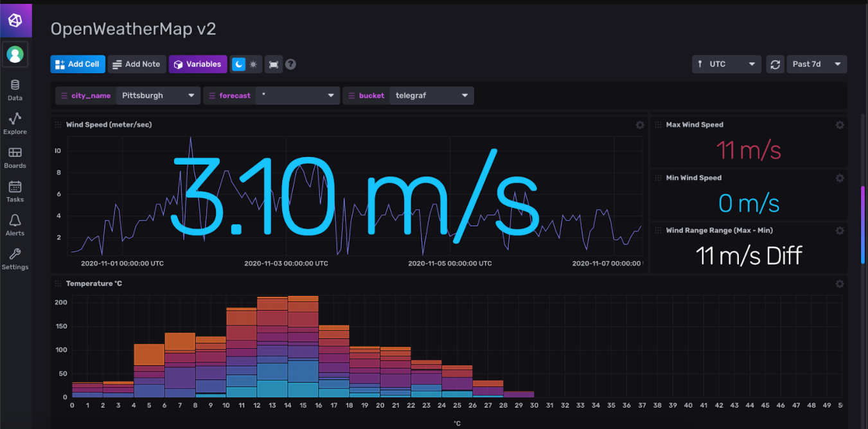The height and width of the screenshot is (429, 868).
Task: Open Temperature °C cell gear menu
Action: point(840,284)
